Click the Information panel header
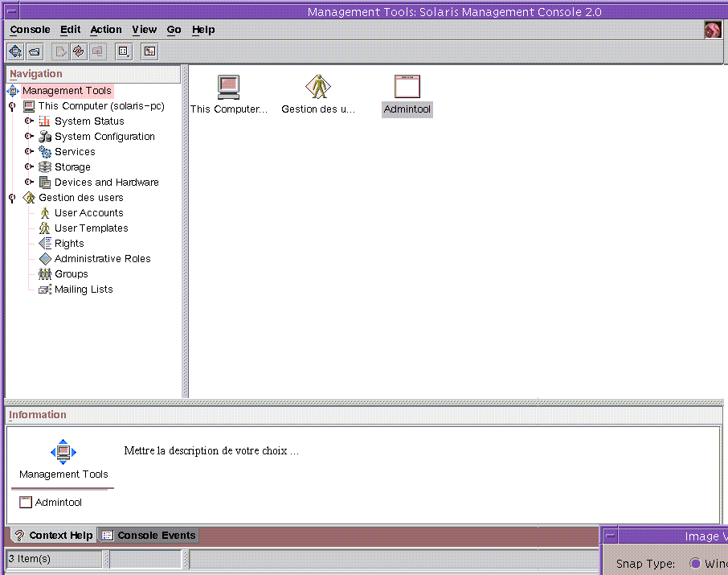The height and width of the screenshot is (575, 728). 363,415
